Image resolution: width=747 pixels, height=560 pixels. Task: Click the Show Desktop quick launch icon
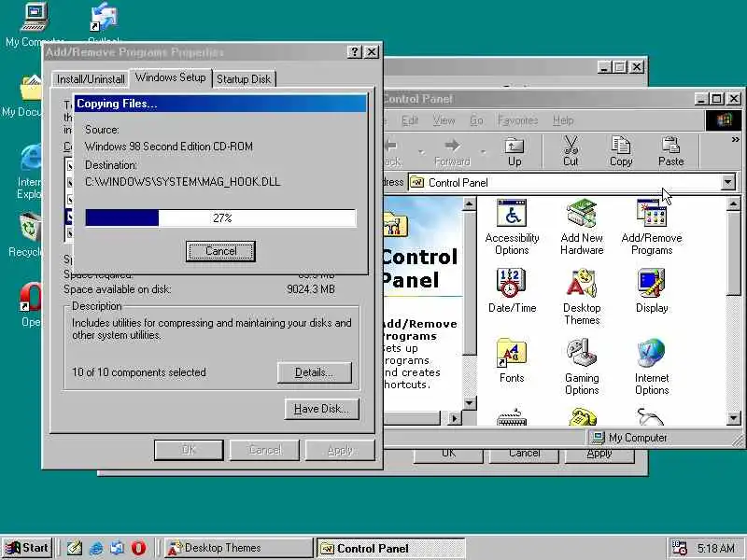pyautogui.click(x=75, y=548)
